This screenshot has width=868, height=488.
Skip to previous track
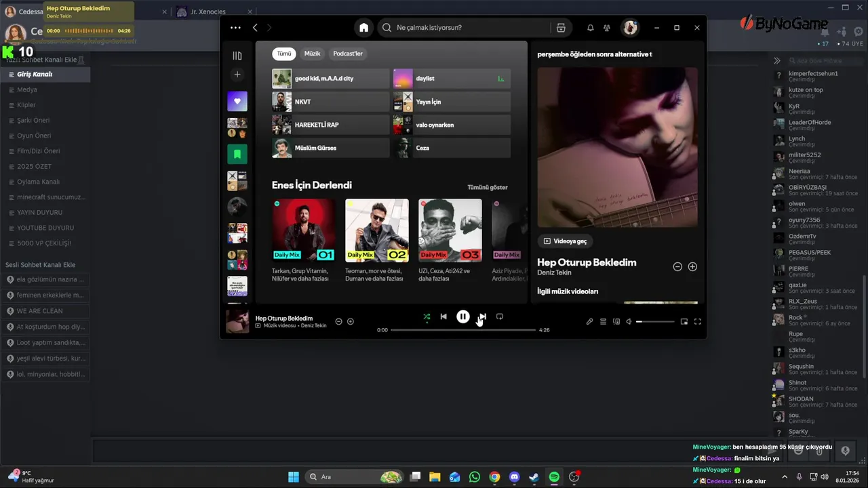[x=443, y=317]
